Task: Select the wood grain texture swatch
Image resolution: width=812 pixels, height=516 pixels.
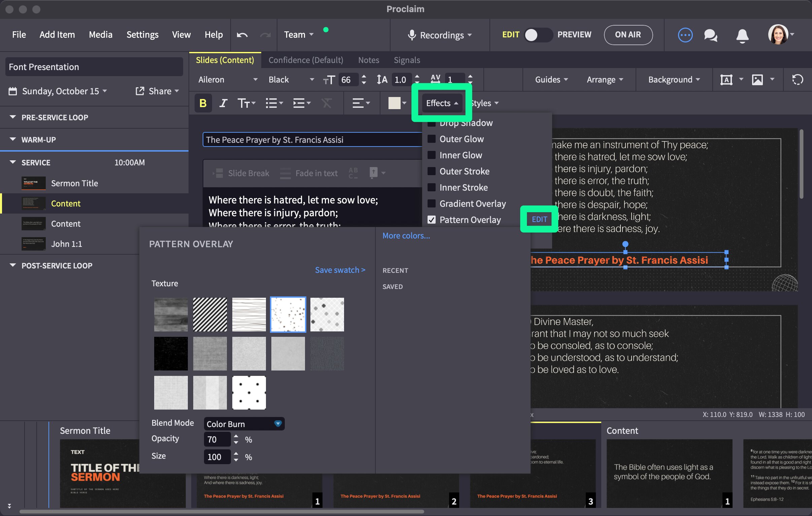Action: pyautogui.click(x=171, y=315)
